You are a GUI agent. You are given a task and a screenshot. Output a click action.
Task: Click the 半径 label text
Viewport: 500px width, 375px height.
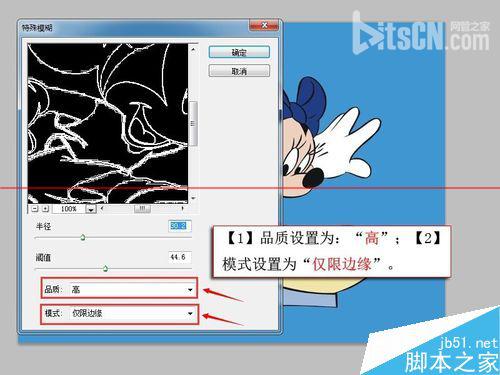click(44, 227)
